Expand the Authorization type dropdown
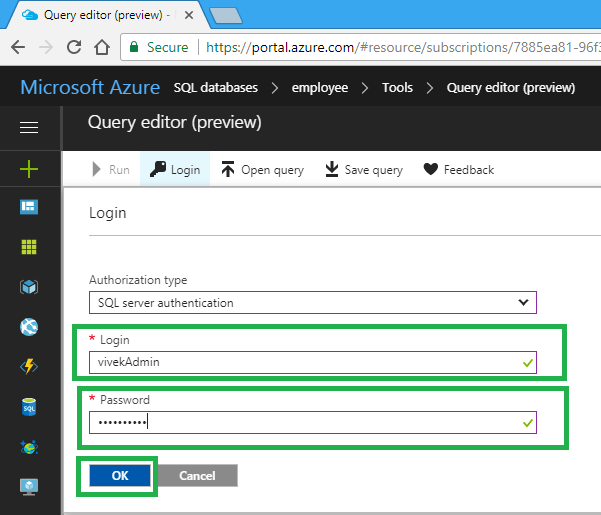 [x=313, y=303]
